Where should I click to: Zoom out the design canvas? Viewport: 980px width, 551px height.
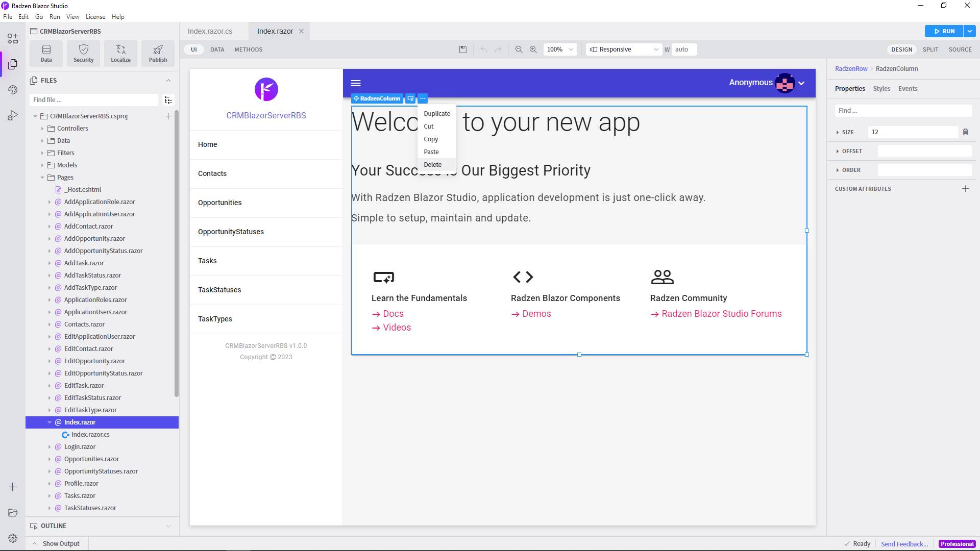(519, 49)
